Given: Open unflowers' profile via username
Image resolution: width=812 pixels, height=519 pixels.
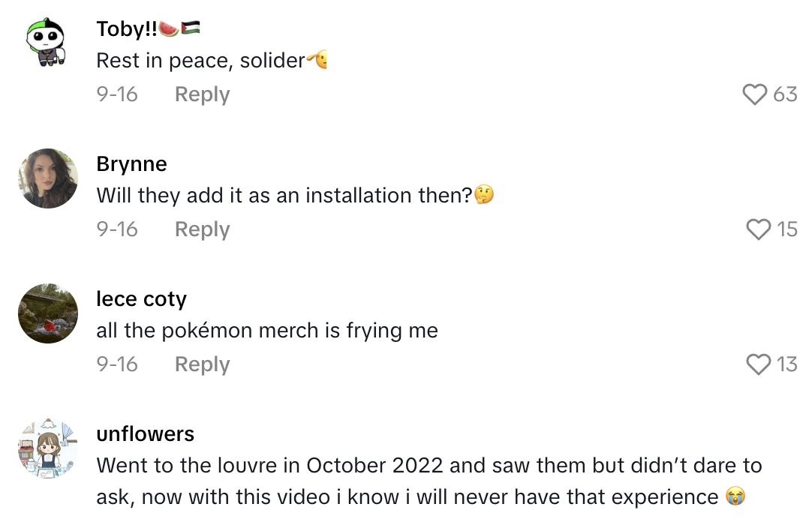Looking at the screenshot, I should [x=145, y=433].
